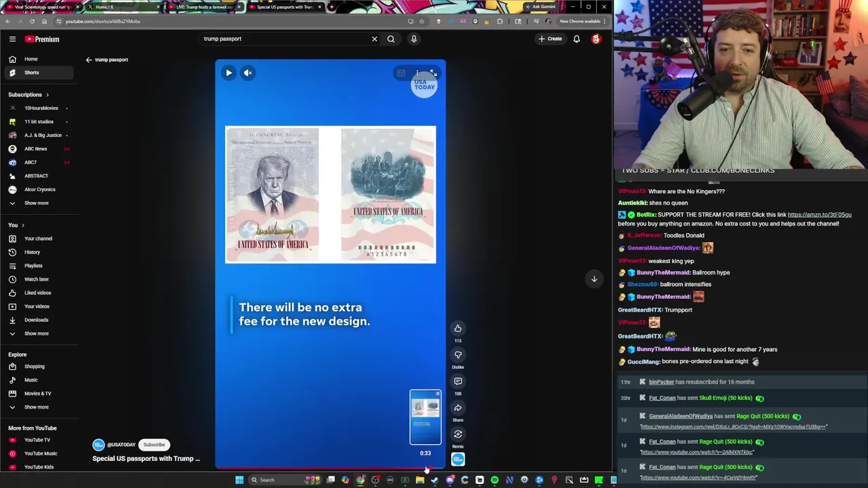Image resolution: width=868 pixels, height=488 pixels.
Task: Open YouTube Kids
Action: [39, 467]
